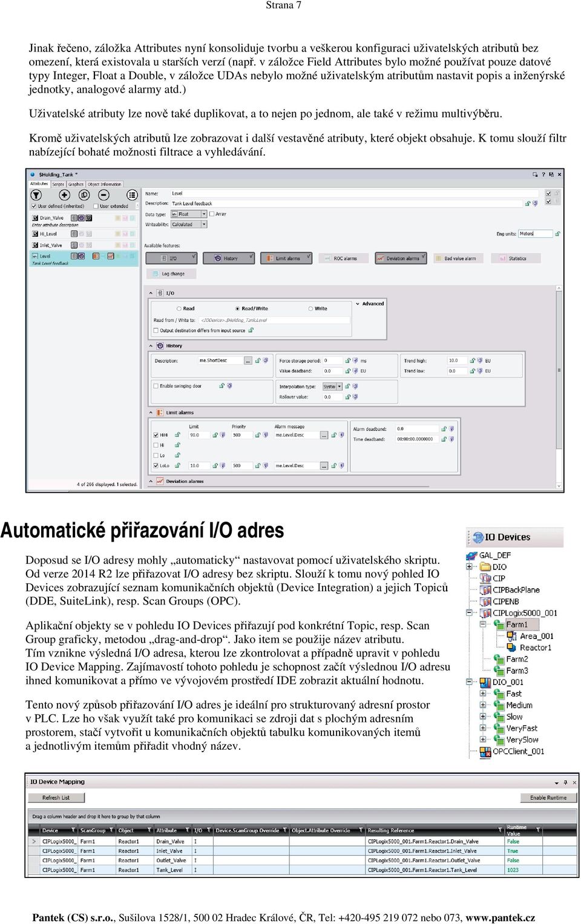The image size is (581, 924).
Task: Expand the Fast scan group
Action: 483,693
